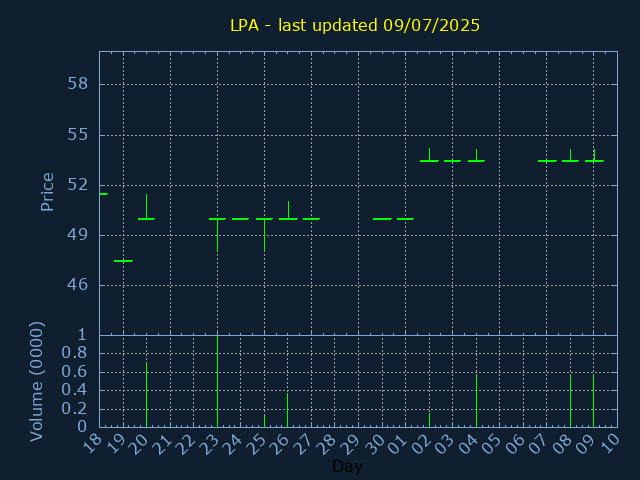This screenshot has height=480, width=640.
Task: Click the day tick label 19
Action: tap(116, 444)
